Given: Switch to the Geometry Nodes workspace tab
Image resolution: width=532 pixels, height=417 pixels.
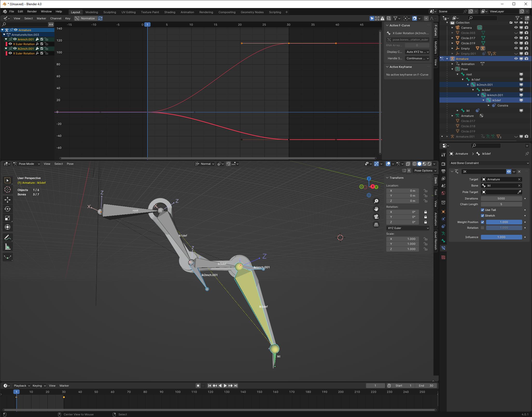Looking at the screenshot, I should tap(252, 12).
